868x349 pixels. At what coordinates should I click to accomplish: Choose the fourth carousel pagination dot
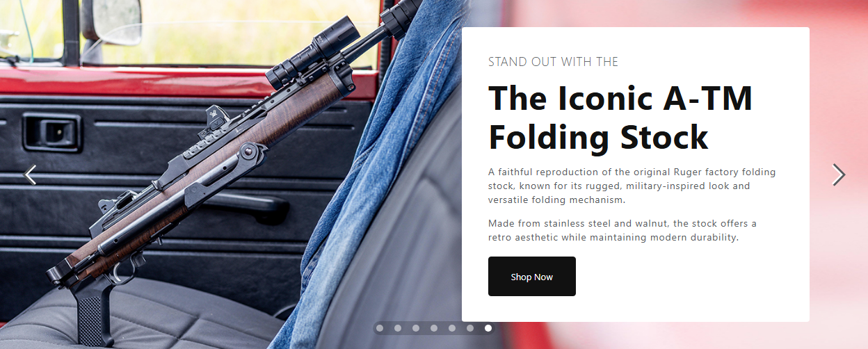click(x=434, y=328)
